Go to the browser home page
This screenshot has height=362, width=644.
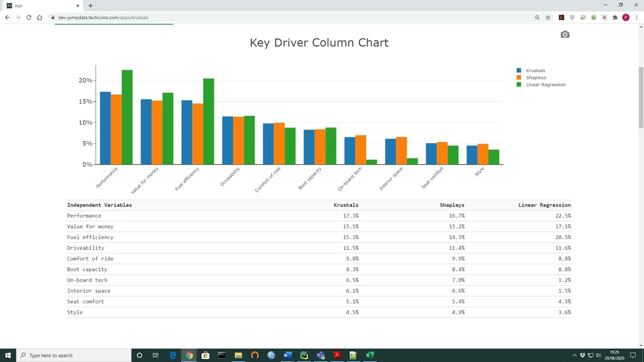39,18
